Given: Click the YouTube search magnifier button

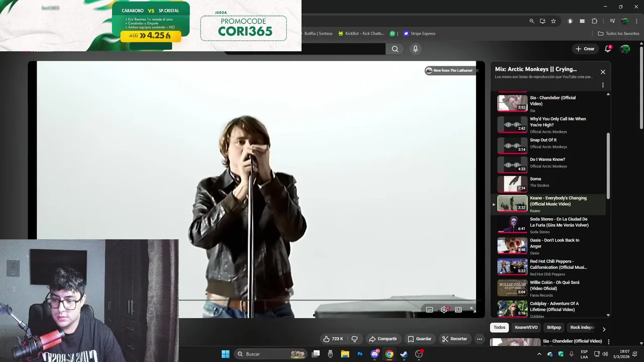Looking at the screenshot, I should point(395,49).
